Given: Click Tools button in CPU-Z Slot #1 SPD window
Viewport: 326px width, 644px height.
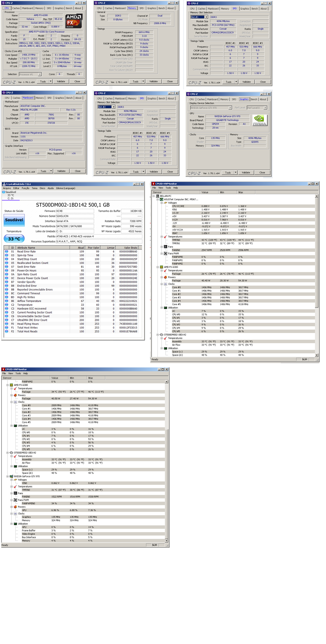Looking at the screenshot, I should tap(229, 82).
